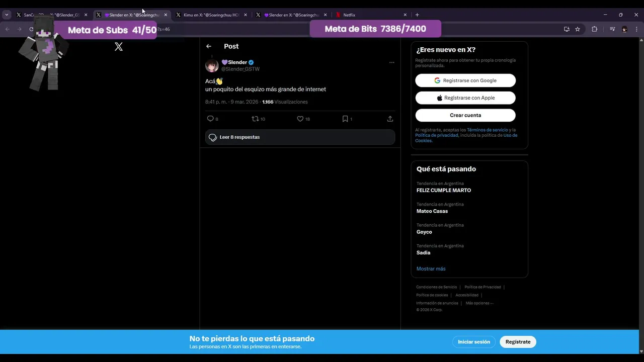Click the repost icon showing 10
The image size is (644, 362).
click(255, 119)
